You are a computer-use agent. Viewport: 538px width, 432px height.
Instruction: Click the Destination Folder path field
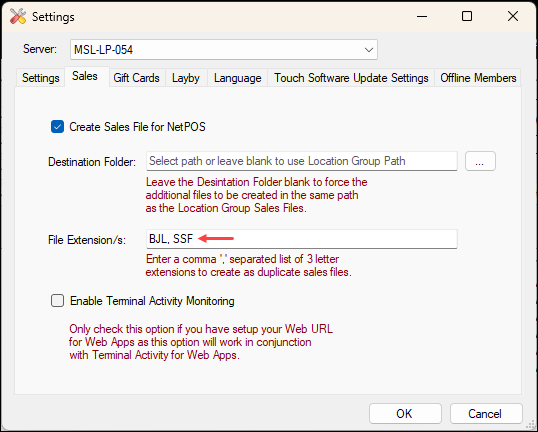(302, 161)
